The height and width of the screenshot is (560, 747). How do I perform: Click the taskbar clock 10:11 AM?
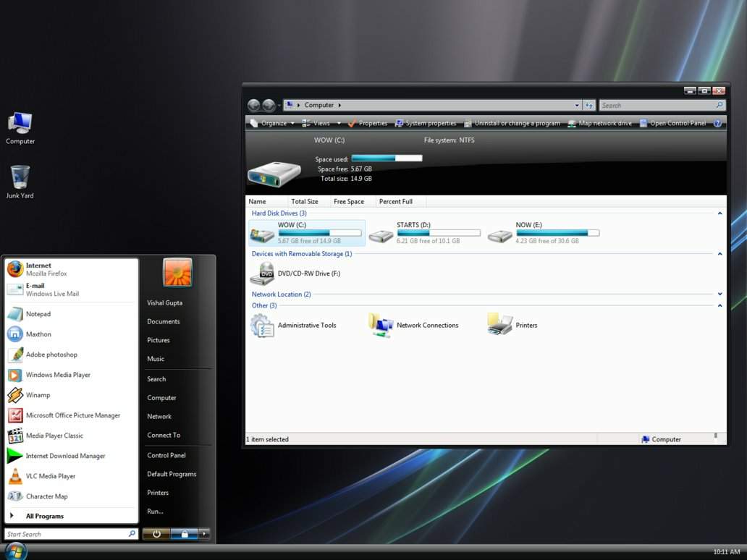click(x=727, y=552)
